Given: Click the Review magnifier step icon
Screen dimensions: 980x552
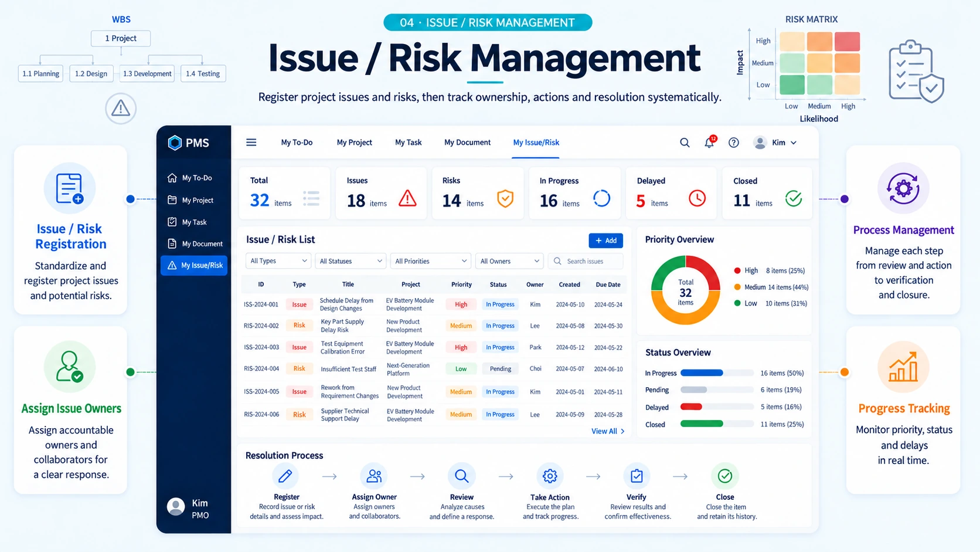Looking at the screenshot, I should pyautogui.click(x=462, y=476).
